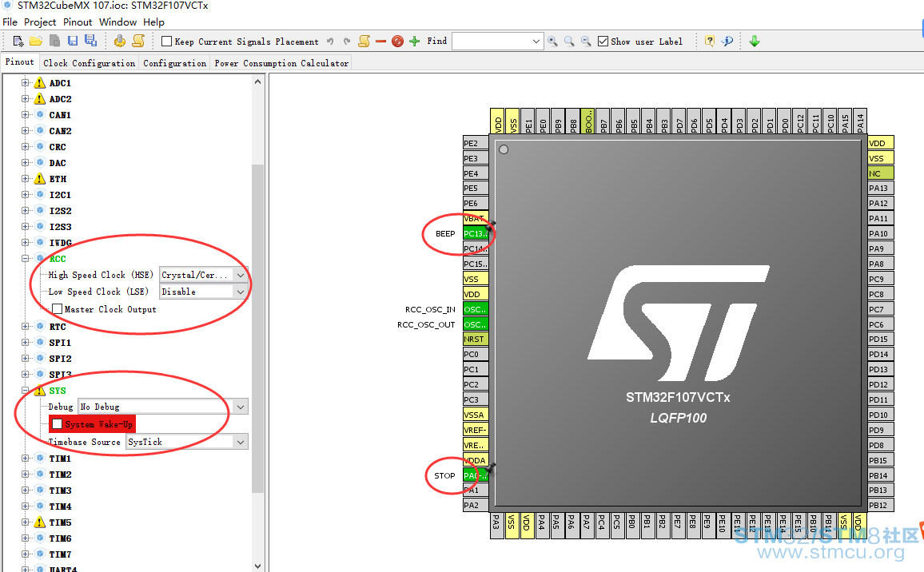This screenshot has width=924, height=572.
Task: Click the blue magnifier icon beside help
Action: (x=727, y=42)
